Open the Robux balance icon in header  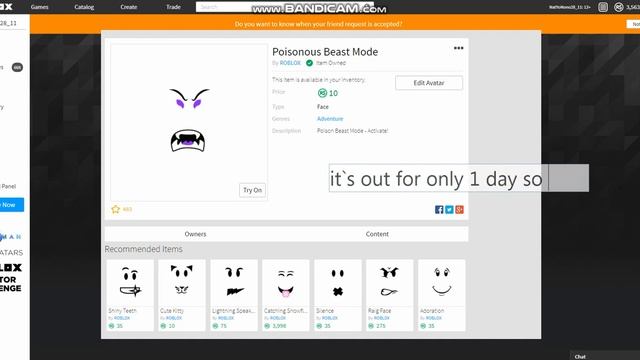(x=619, y=7)
